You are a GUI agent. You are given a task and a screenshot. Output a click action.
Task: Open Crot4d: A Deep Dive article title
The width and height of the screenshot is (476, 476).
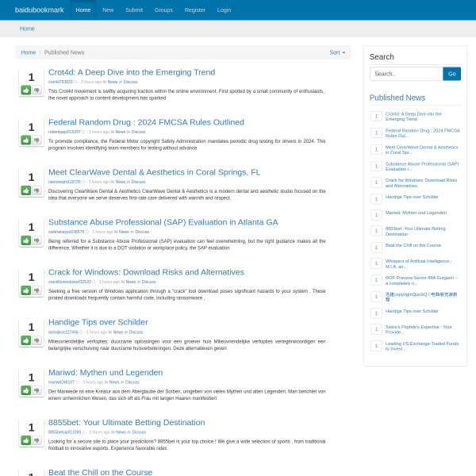pyautogui.click(x=132, y=72)
